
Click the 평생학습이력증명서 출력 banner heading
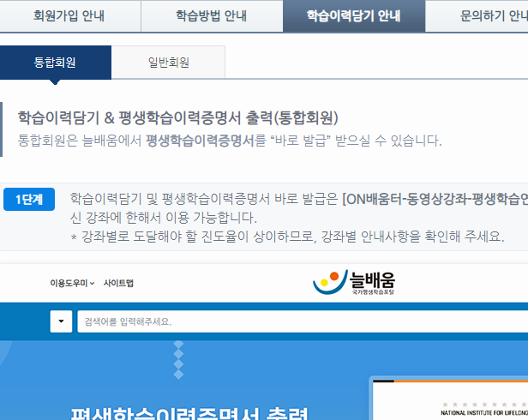click(x=189, y=413)
